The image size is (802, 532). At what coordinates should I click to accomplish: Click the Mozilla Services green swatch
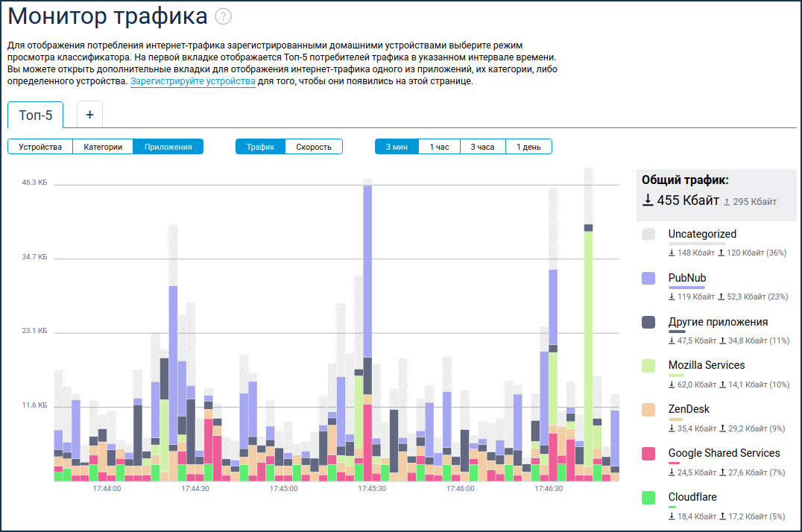point(648,366)
